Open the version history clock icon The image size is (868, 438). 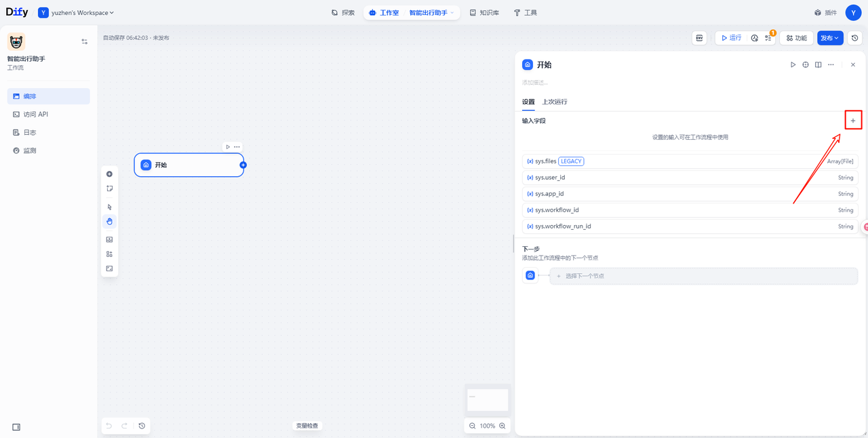click(855, 38)
